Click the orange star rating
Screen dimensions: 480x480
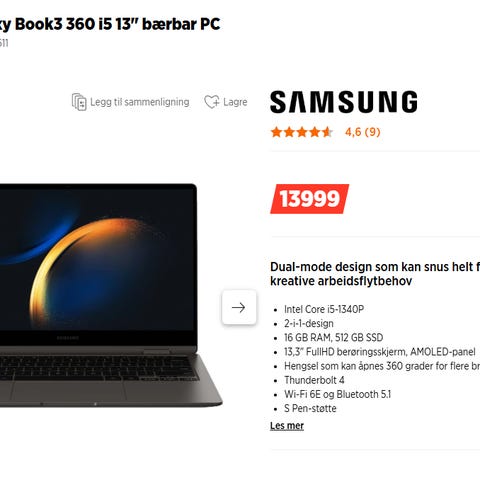pos(302,132)
